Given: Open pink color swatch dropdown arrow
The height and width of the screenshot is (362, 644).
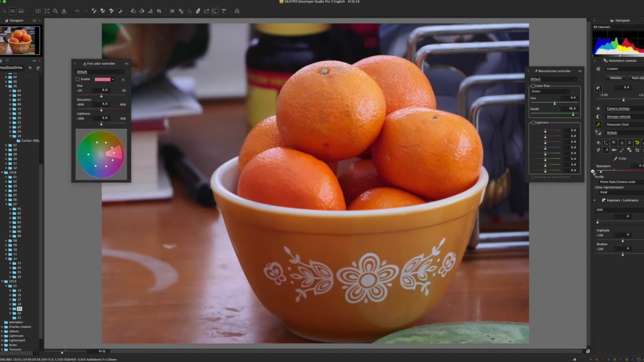Looking at the screenshot, I should pyautogui.click(x=113, y=79).
